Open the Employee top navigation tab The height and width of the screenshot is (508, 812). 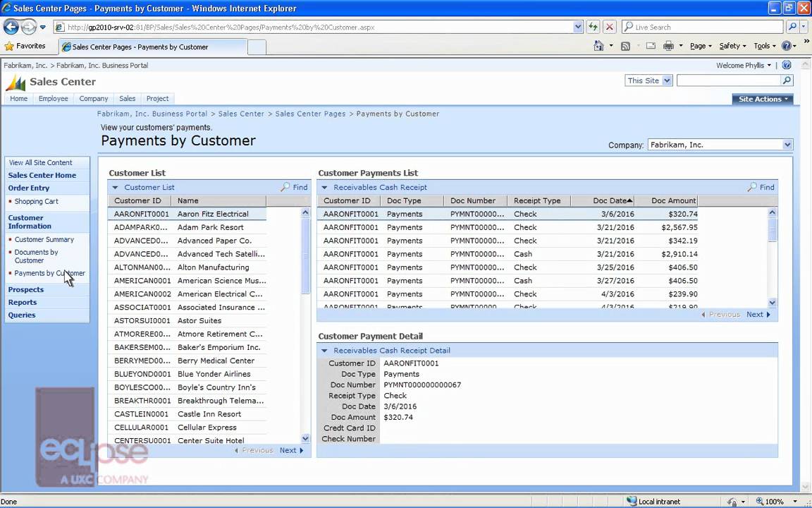(54, 99)
